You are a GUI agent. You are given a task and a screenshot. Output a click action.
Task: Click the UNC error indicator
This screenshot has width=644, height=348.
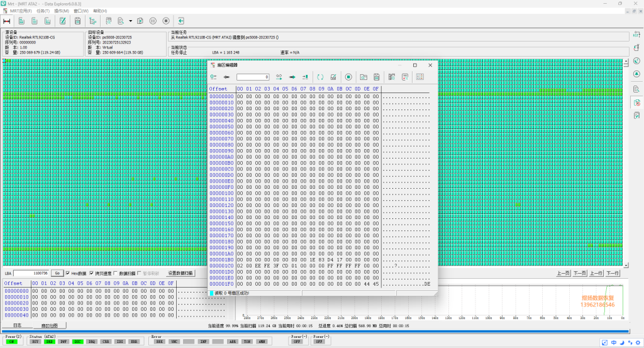click(174, 342)
